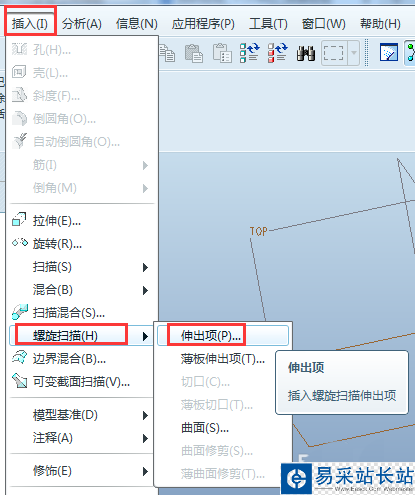
Task: Select 旋转(R)... revolve command
Action: click(82, 244)
